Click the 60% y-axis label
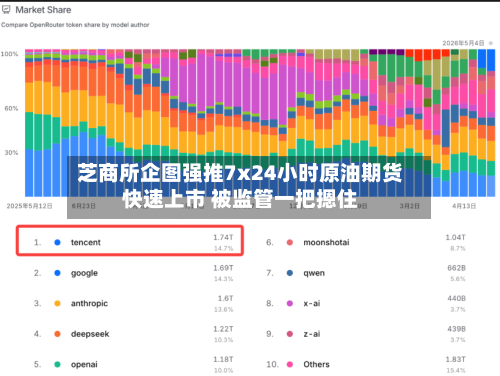500x376 pixels. pyautogui.click(x=11, y=108)
